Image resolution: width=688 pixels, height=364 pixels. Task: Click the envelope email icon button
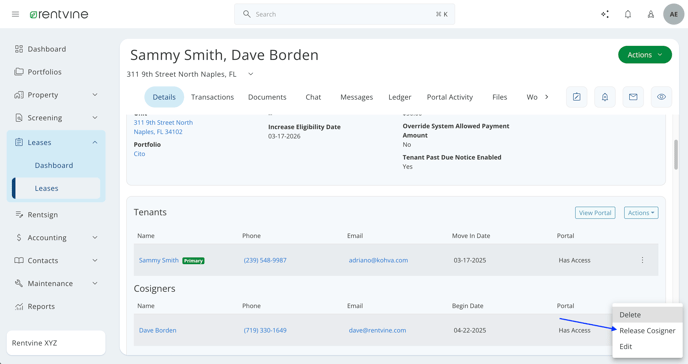tap(633, 97)
